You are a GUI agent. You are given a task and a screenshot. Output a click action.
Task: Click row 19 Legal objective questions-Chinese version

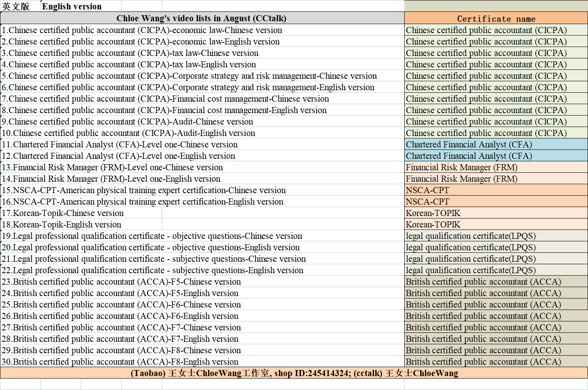point(152,236)
